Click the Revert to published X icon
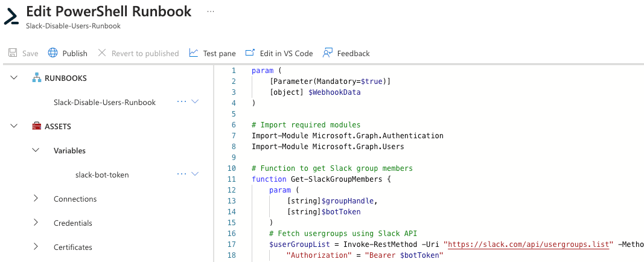Screen dimensions: 644x262 [x=102, y=53]
